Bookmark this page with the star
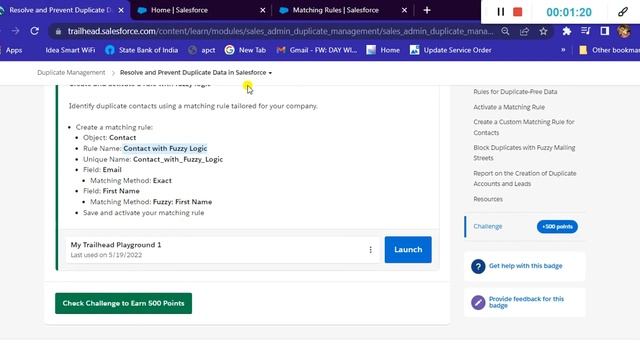This screenshot has height=360, width=640. pyautogui.click(x=543, y=31)
